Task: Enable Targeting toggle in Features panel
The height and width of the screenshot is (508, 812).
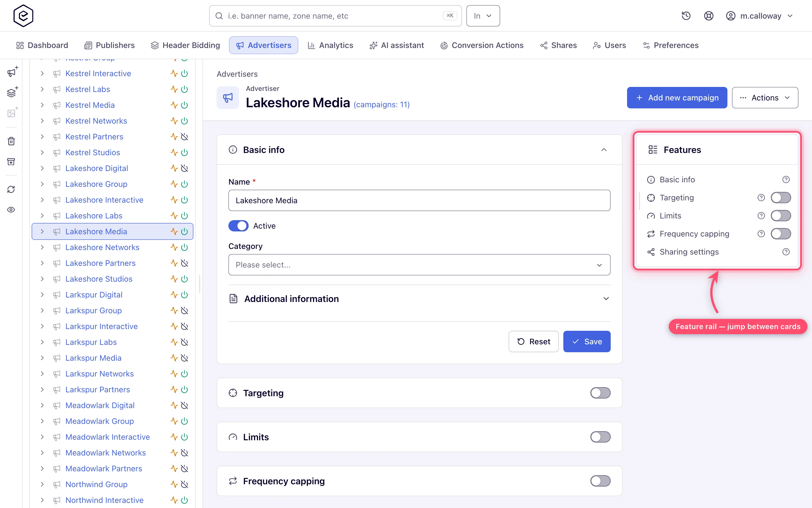Action: tap(780, 198)
